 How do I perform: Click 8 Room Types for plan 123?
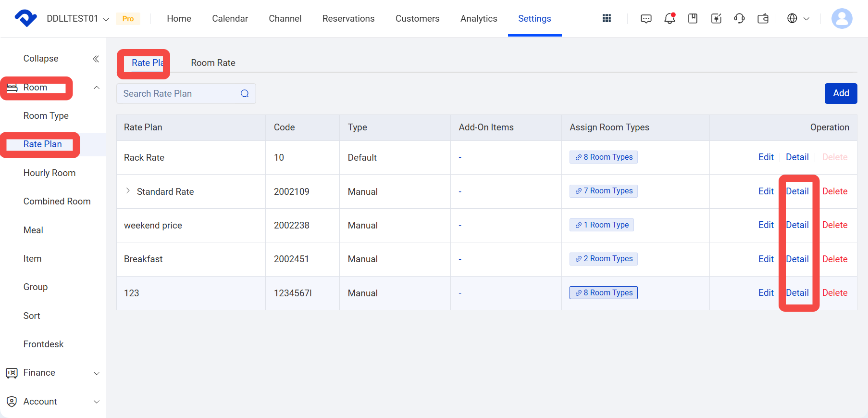(604, 293)
